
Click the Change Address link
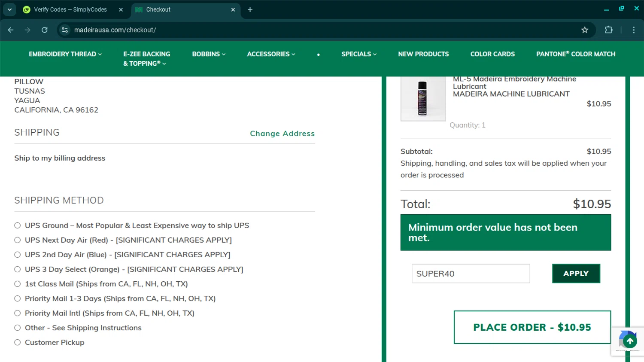(x=283, y=134)
